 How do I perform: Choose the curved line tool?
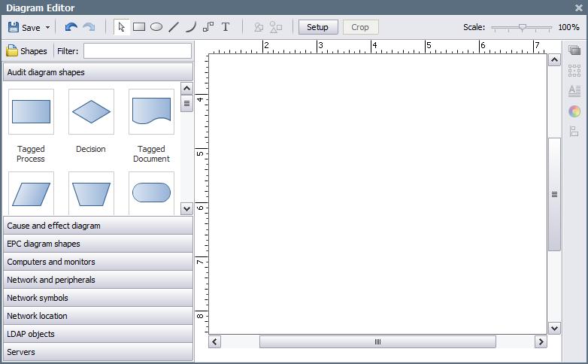[x=191, y=27]
